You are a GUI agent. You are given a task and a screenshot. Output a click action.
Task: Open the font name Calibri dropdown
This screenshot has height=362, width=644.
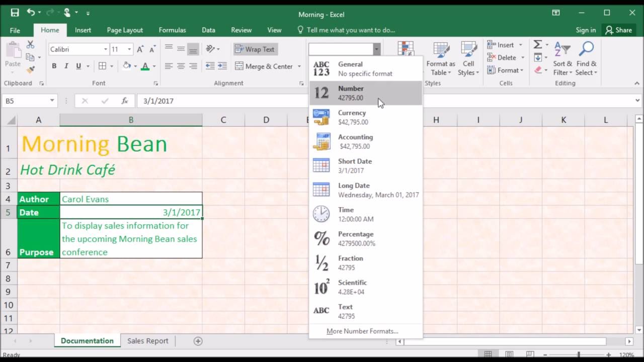106,49
